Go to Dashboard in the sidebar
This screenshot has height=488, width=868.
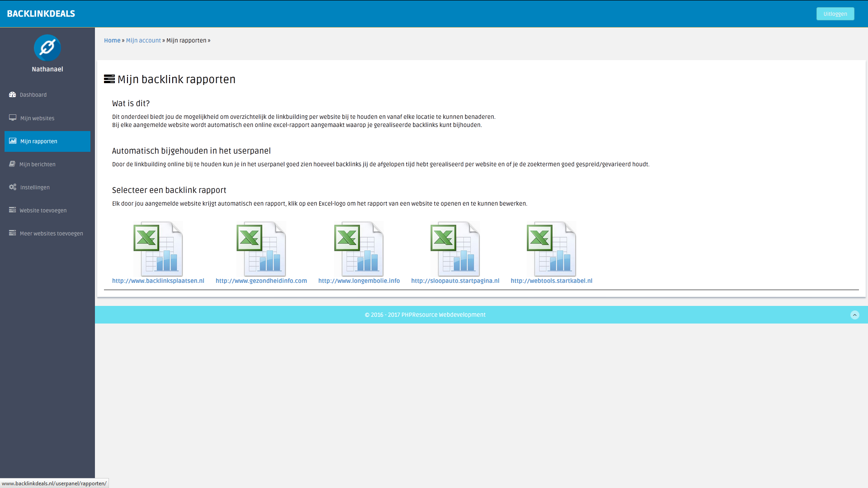point(47,95)
